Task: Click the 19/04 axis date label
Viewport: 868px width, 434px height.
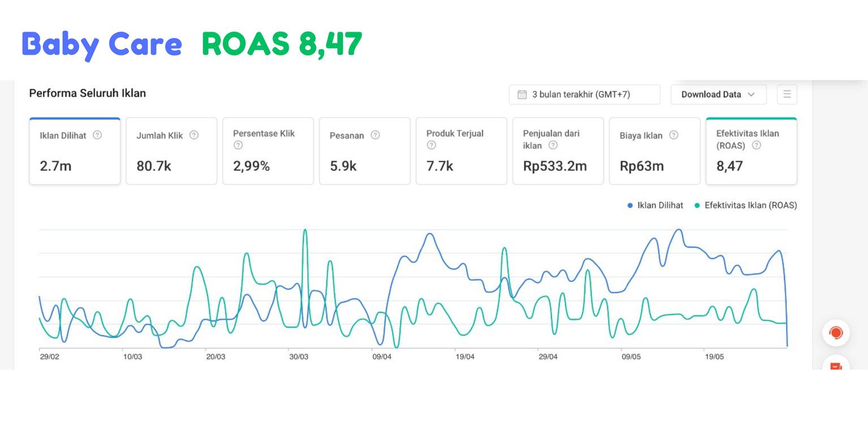Action: 465,357
